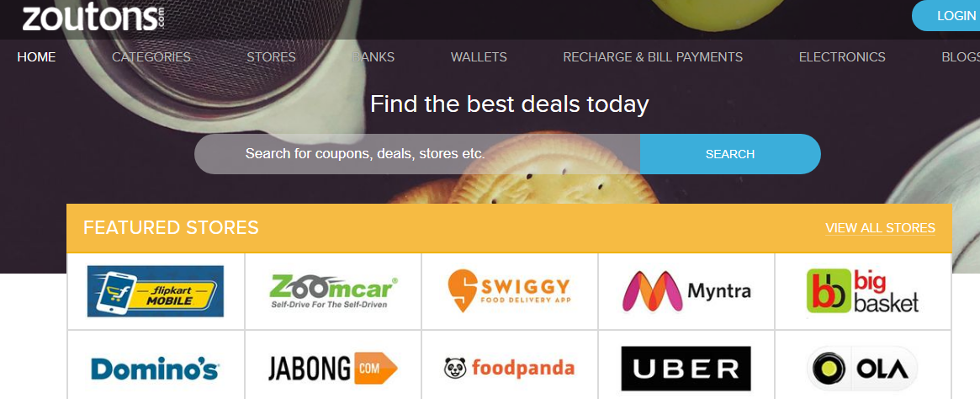Open the Stores menu item

[271, 57]
